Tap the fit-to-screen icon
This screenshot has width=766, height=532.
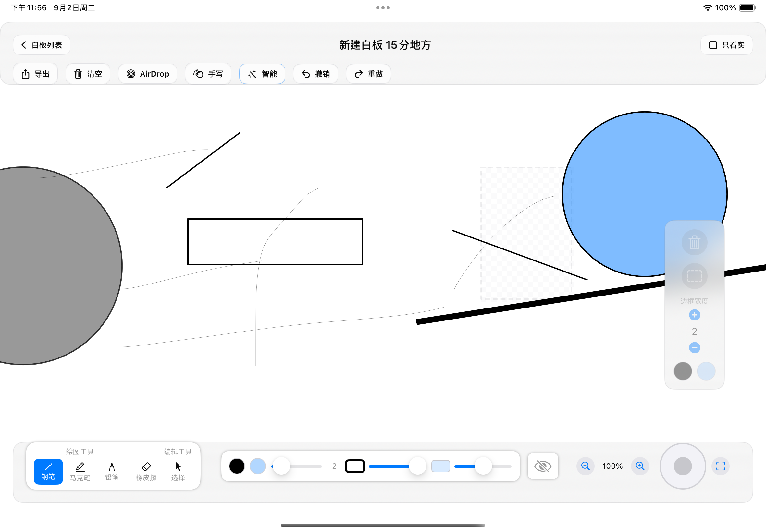720,466
